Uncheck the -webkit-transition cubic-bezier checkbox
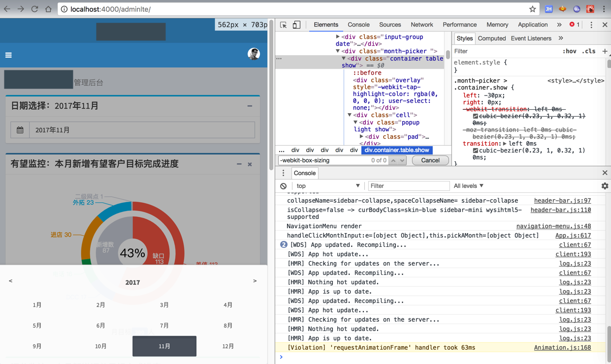 [476, 117]
